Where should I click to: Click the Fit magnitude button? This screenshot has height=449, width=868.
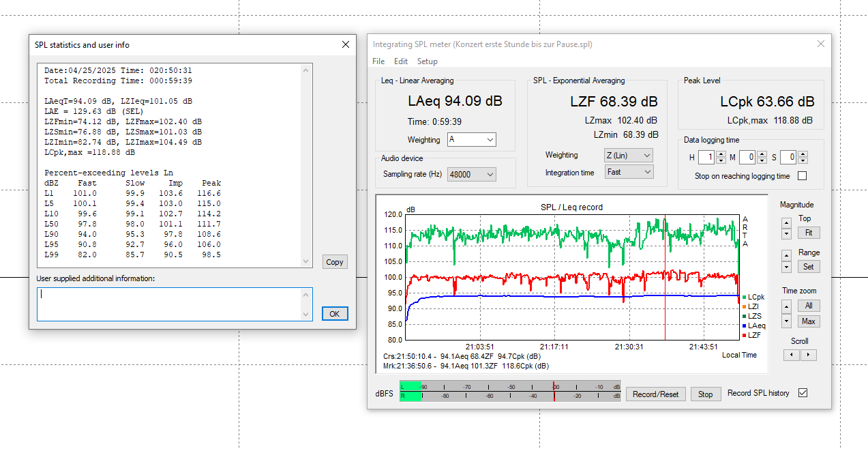click(809, 233)
